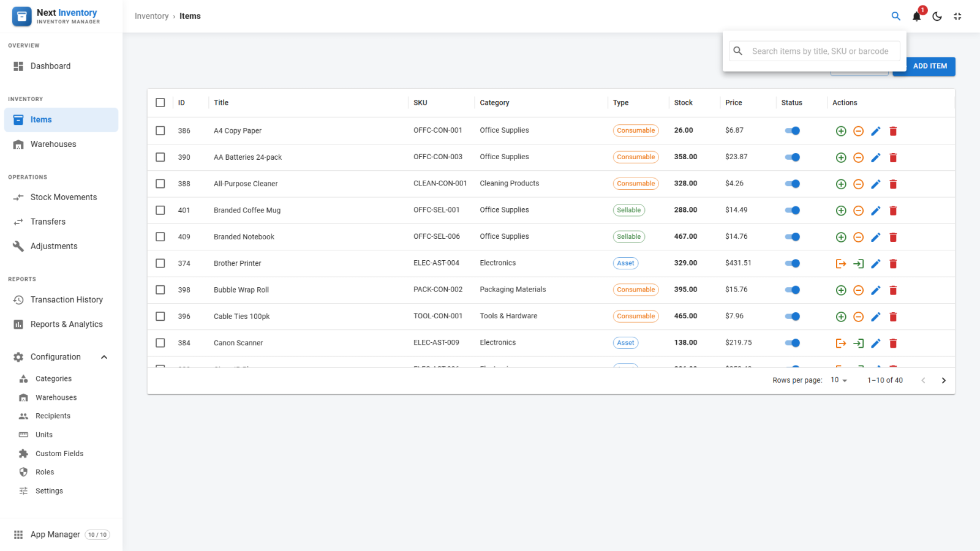This screenshot has width=980, height=551.
Task: Remove stock from Branded Coffee Mug
Action: point(858,211)
